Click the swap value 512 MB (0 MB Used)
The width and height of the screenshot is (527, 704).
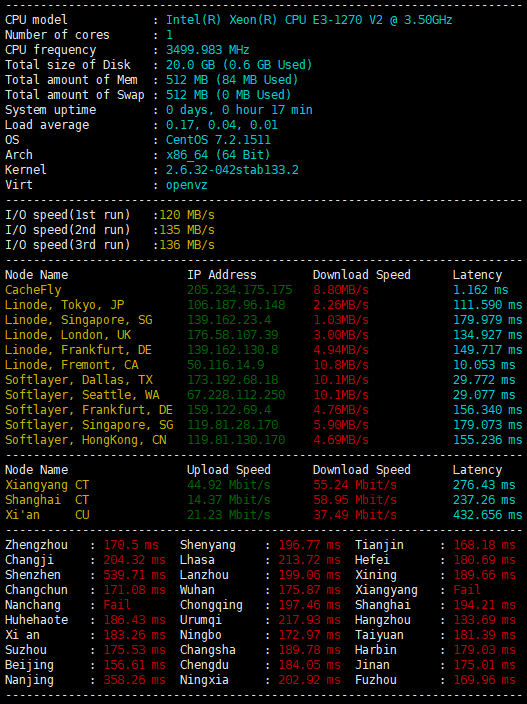point(228,95)
